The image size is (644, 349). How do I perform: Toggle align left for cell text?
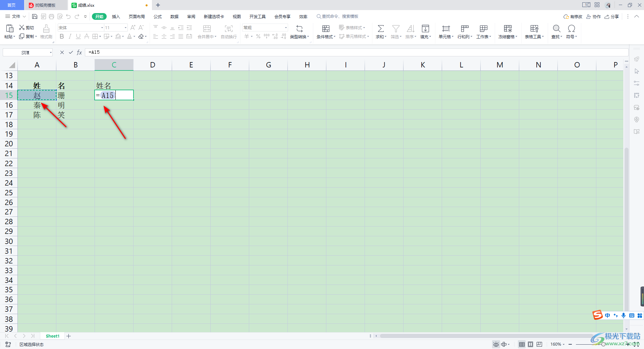click(156, 36)
